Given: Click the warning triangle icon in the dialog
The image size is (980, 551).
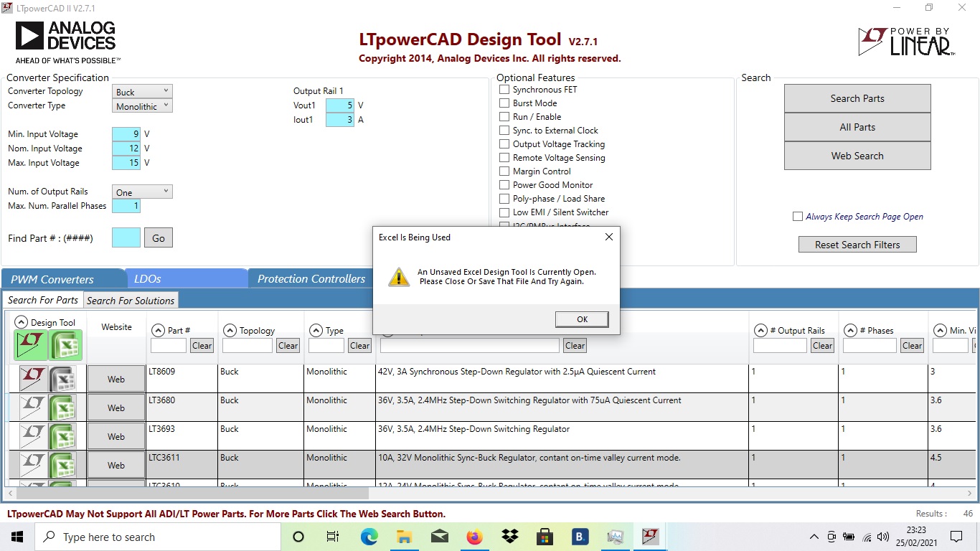Looking at the screenshot, I should 399,277.
